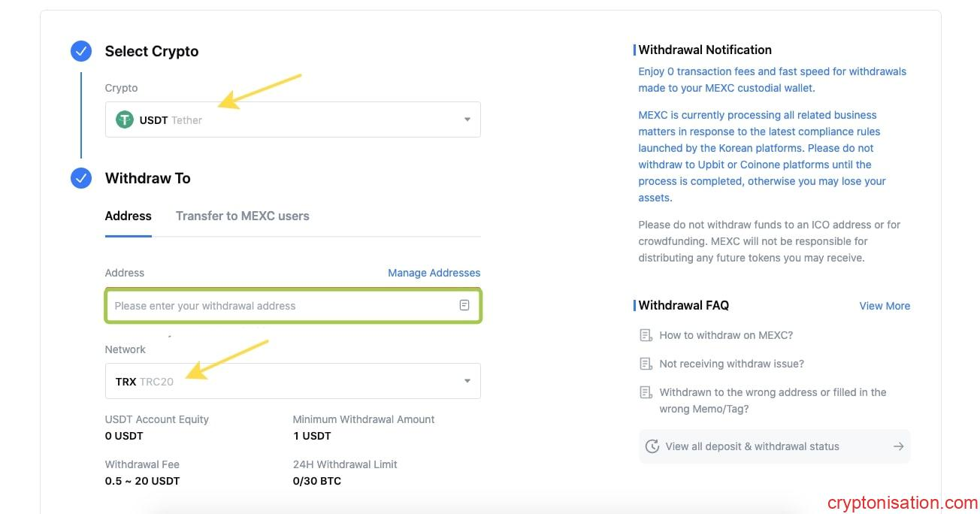This screenshot has height=514, width=980.
Task: Click the Tether USDT coin icon
Action: click(x=125, y=119)
